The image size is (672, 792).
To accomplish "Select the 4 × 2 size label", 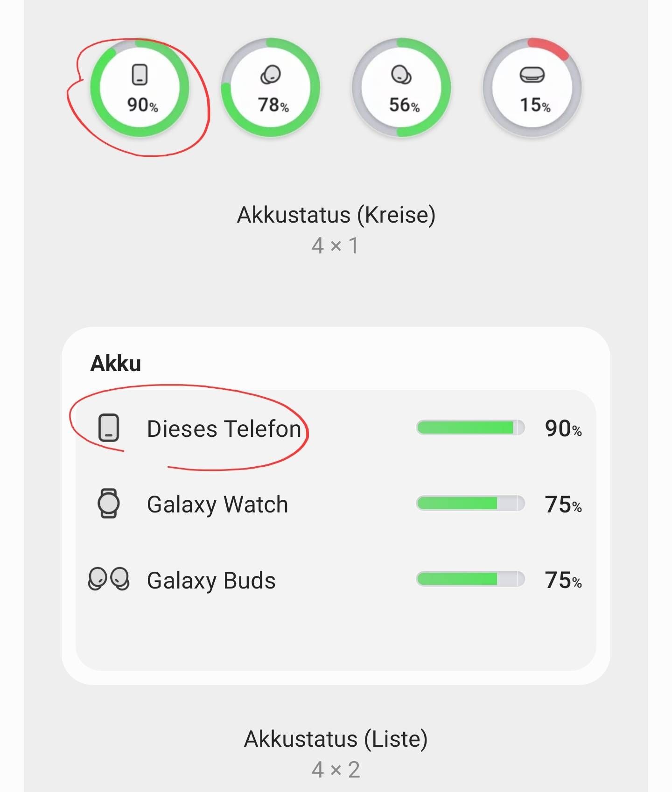I will coord(336,770).
